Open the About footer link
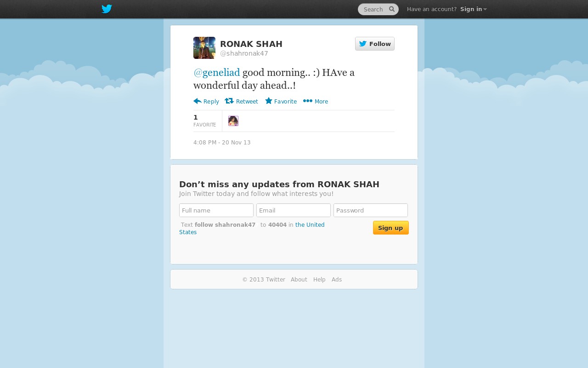 299,280
